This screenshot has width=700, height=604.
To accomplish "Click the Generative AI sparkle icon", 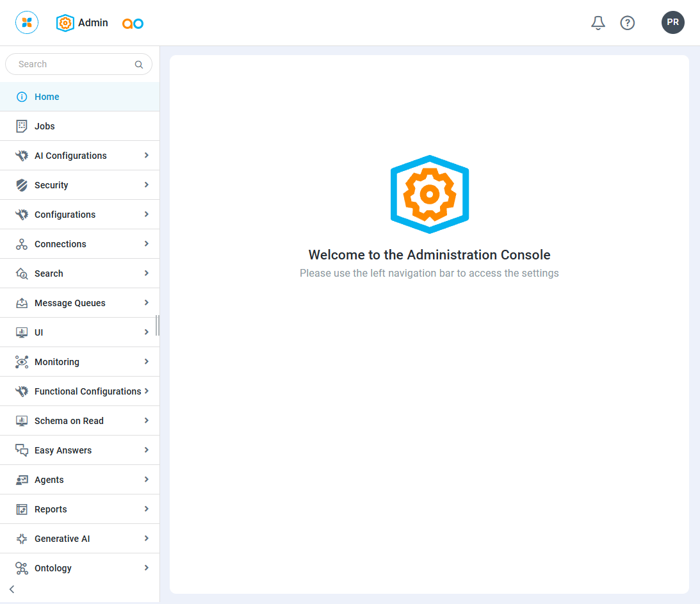I will pos(21,539).
